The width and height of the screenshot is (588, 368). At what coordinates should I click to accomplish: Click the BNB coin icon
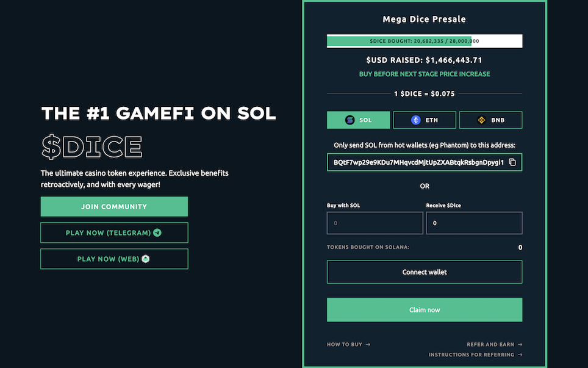pos(481,120)
